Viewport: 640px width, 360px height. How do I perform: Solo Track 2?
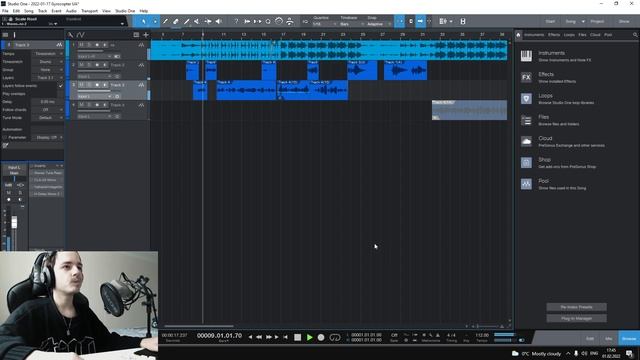(89, 65)
